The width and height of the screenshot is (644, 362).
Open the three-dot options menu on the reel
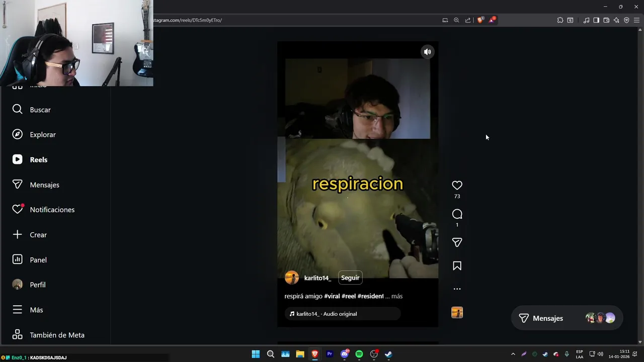(457, 289)
